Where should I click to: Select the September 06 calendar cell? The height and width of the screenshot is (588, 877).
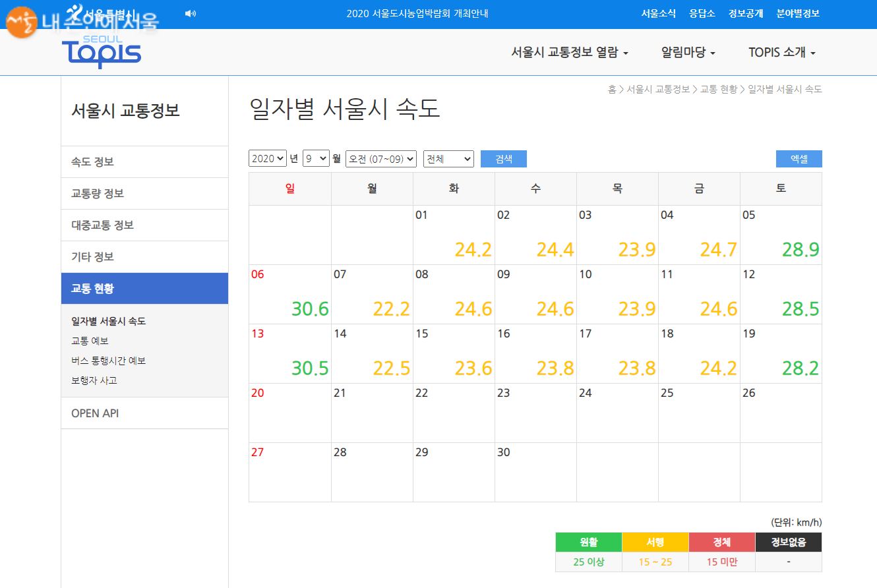289,294
